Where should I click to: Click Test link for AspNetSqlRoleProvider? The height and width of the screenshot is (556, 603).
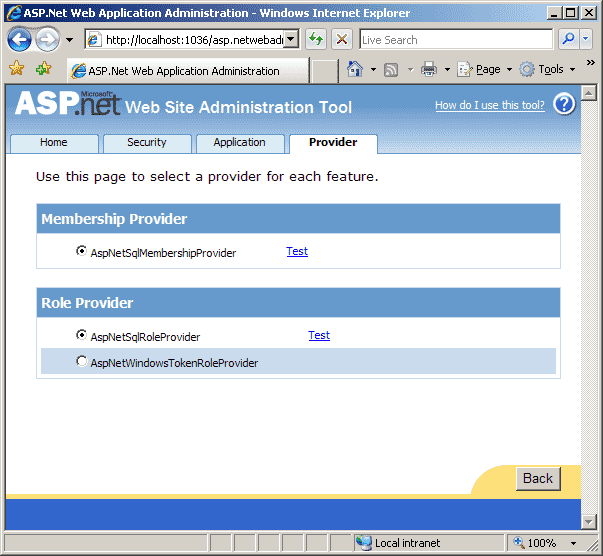tap(319, 335)
